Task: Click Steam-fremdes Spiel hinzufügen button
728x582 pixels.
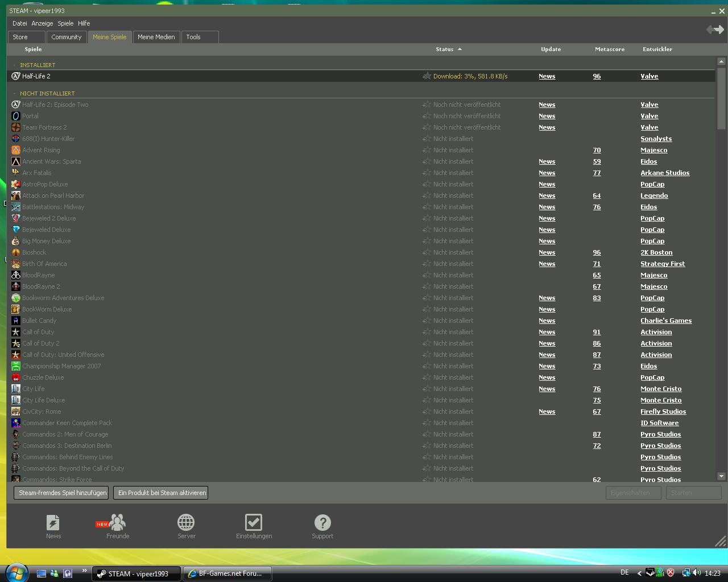Action: pos(61,493)
